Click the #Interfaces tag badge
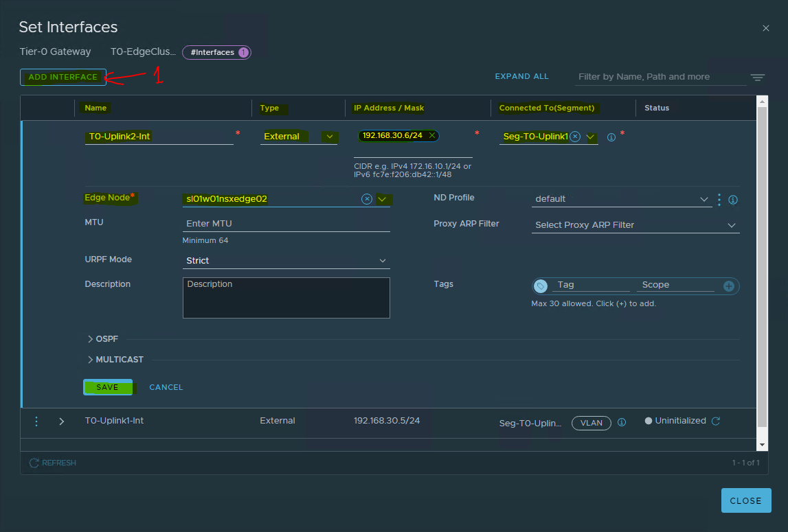788x532 pixels. click(x=216, y=52)
